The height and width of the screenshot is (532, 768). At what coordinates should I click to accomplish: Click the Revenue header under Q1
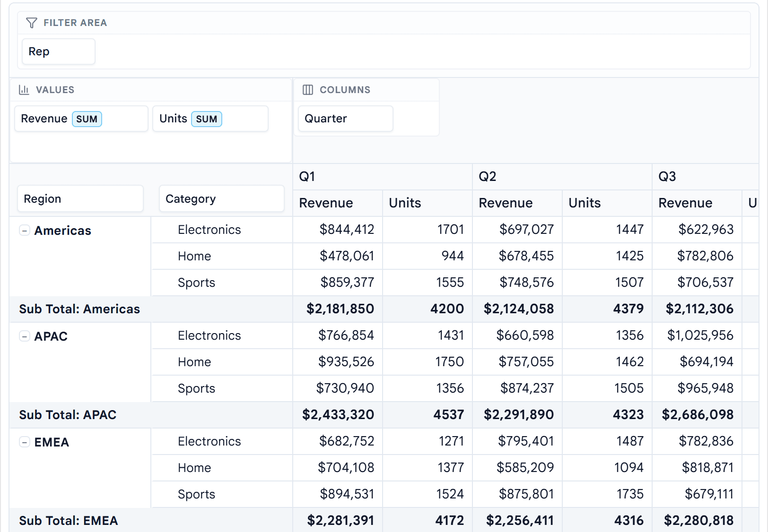click(338, 203)
